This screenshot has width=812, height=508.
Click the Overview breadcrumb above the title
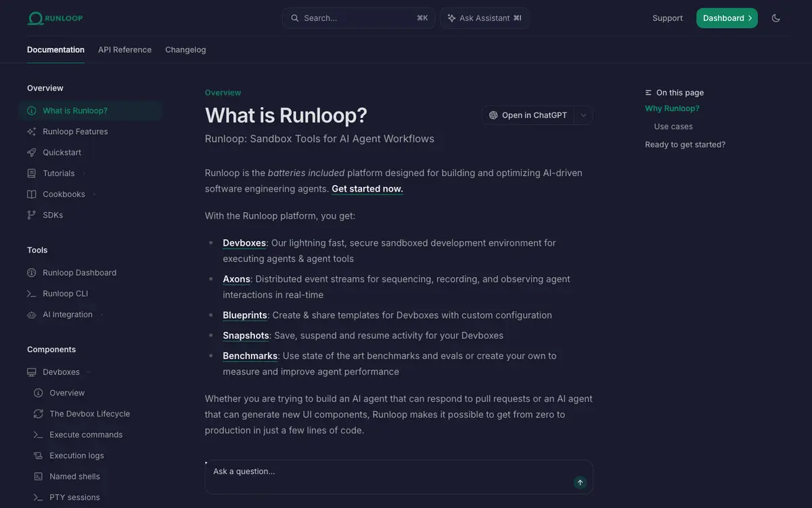[223, 93]
